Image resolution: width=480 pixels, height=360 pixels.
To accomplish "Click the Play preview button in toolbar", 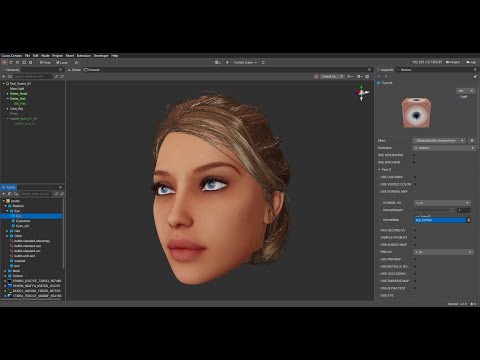I will point(227,62).
